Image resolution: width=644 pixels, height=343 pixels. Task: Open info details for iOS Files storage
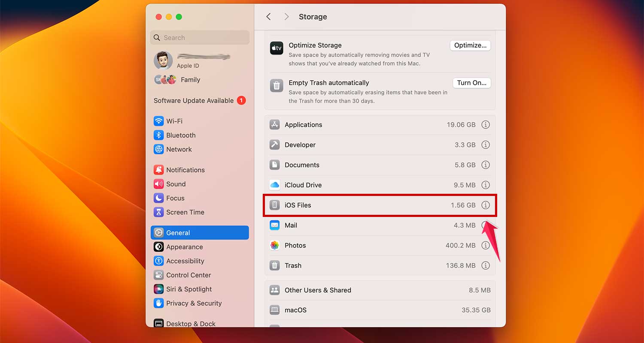(x=486, y=205)
